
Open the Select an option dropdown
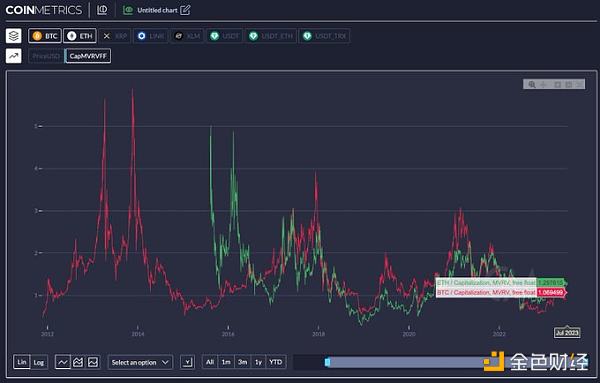[x=140, y=362]
